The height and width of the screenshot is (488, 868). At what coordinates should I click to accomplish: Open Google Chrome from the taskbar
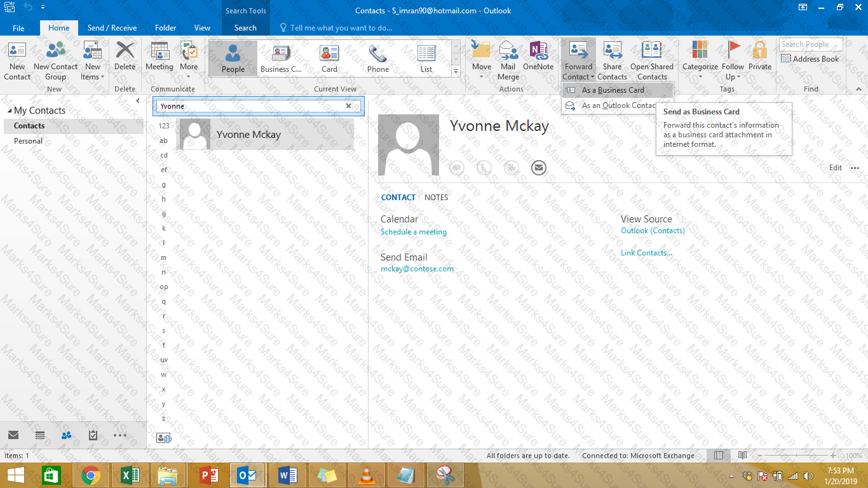(x=91, y=475)
